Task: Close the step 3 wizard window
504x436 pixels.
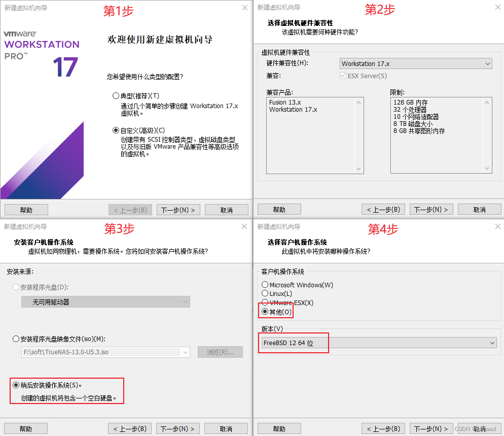Action: (x=244, y=226)
